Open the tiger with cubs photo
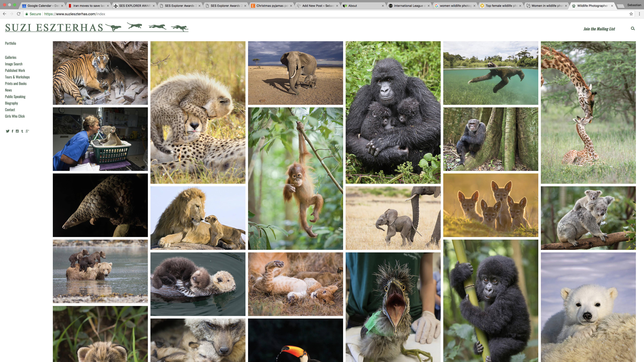This screenshot has width=644, height=362. (x=100, y=73)
